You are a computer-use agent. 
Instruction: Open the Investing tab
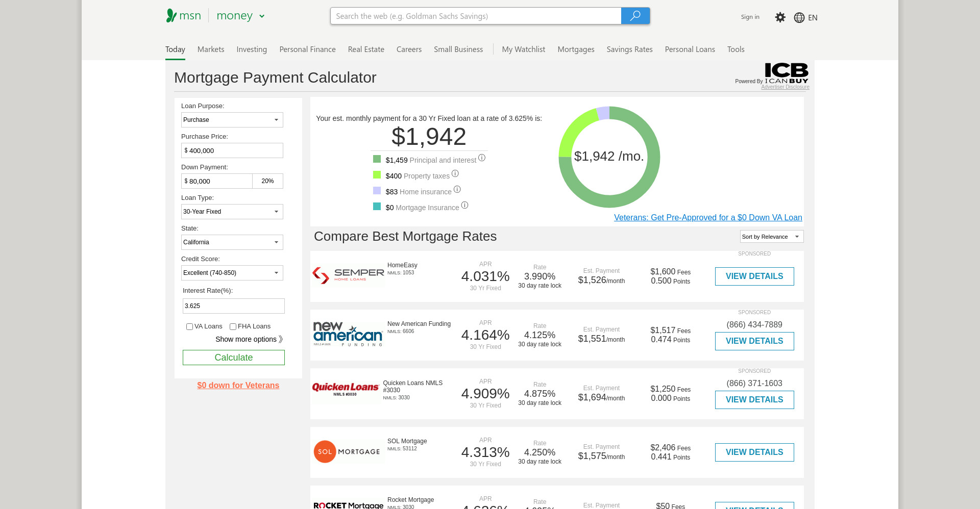[x=252, y=49]
